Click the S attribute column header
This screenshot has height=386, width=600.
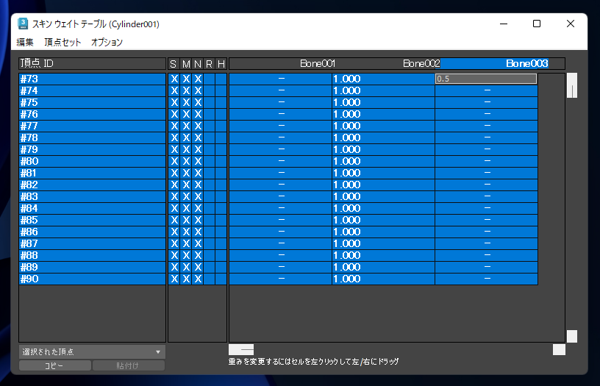tap(173, 64)
